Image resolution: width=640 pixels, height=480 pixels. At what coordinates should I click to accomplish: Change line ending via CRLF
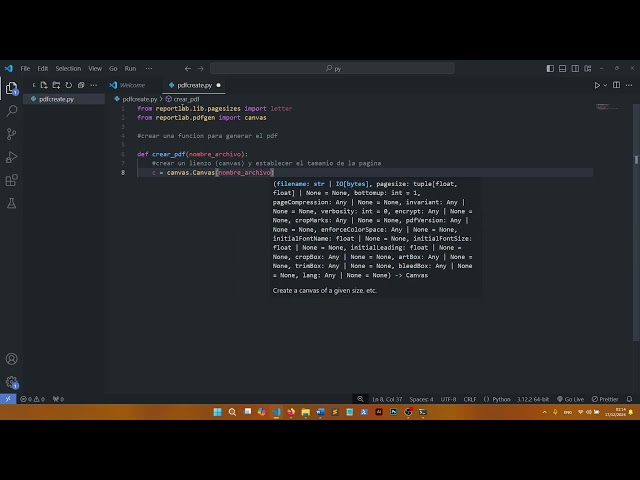(x=470, y=399)
